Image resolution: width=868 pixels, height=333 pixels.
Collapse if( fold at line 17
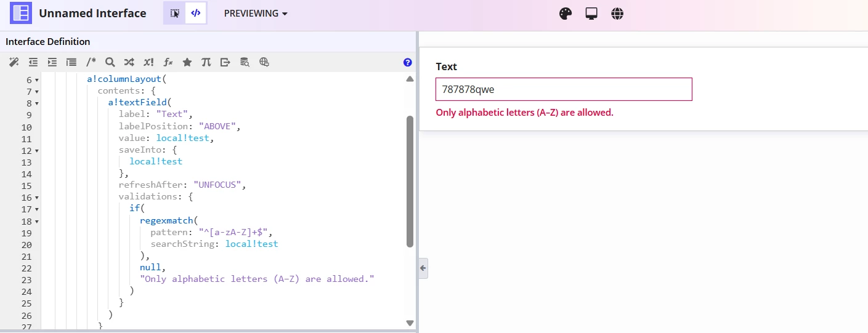pos(36,209)
